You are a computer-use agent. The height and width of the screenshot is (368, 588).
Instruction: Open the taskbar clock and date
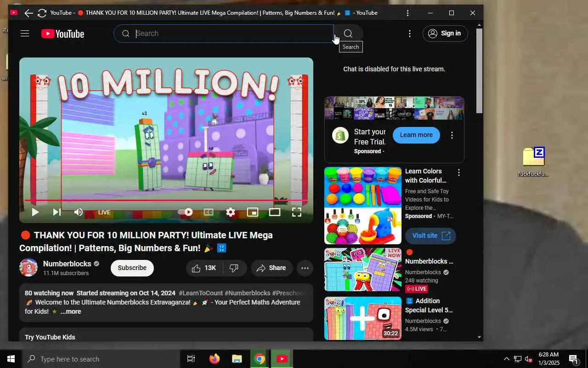tap(548, 359)
